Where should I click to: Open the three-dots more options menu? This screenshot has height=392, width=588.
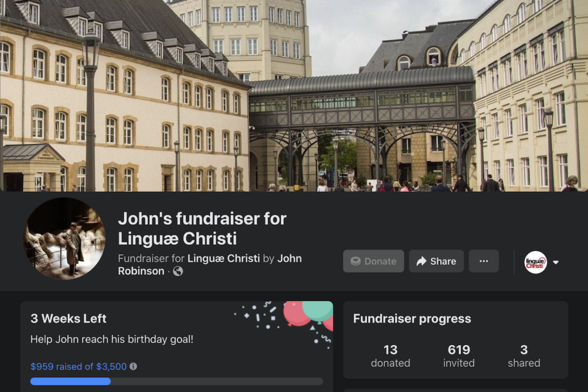point(483,261)
